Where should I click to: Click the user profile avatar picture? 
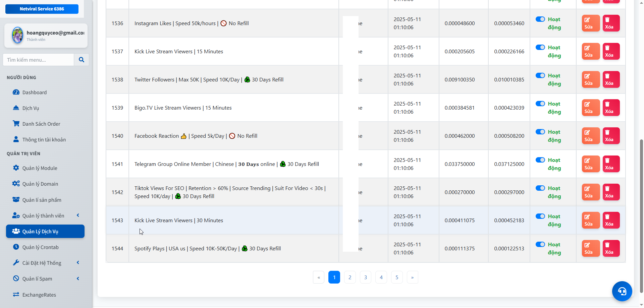(x=17, y=36)
